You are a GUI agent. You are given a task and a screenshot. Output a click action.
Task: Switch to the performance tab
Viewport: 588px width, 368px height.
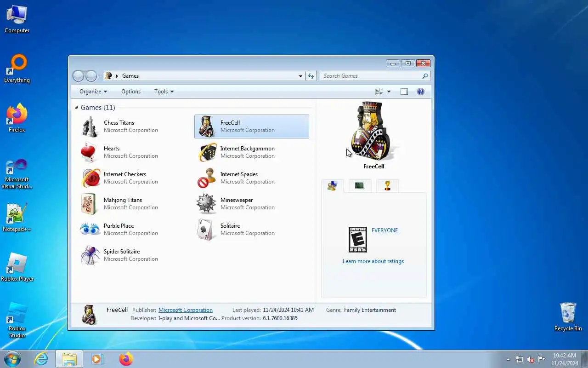360,186
